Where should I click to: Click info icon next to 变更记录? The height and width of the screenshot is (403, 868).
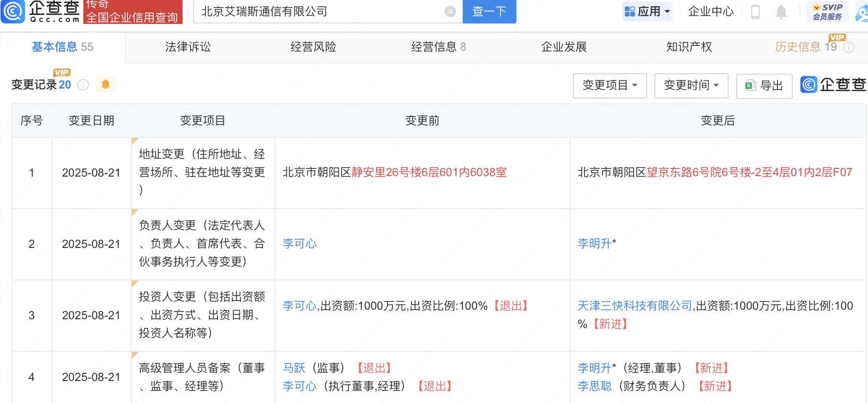[83, 85]
